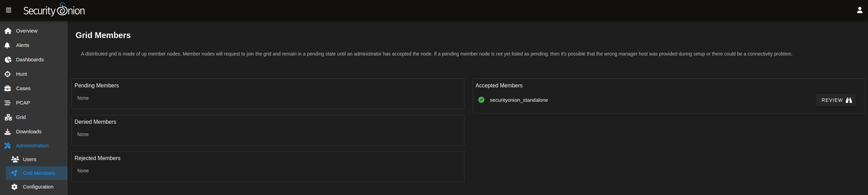Click the Grid Members page title
The height and width of the screenshot is (195, 868).
[x=103, y=35]
